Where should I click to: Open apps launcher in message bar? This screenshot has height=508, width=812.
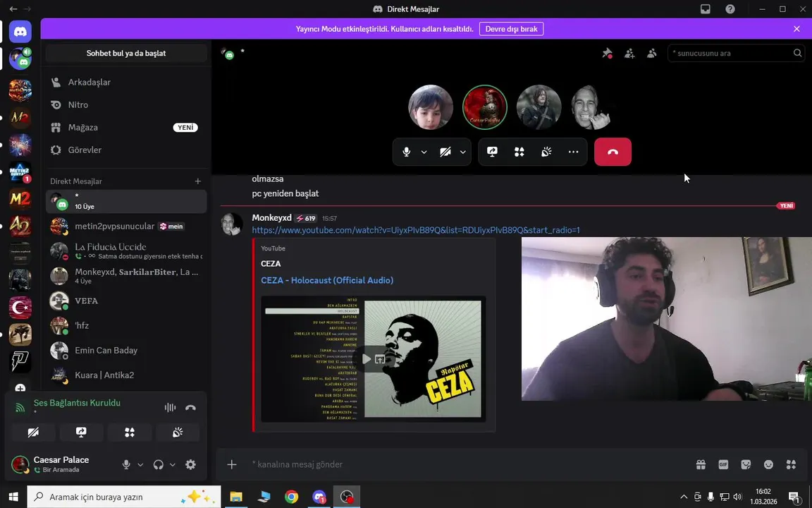791,464
